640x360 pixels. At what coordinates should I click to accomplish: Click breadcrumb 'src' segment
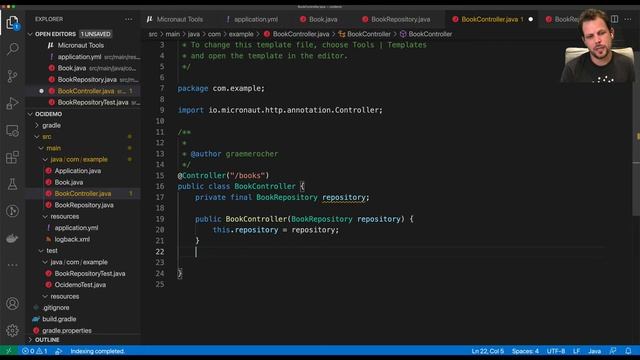(x=153, y=34)
